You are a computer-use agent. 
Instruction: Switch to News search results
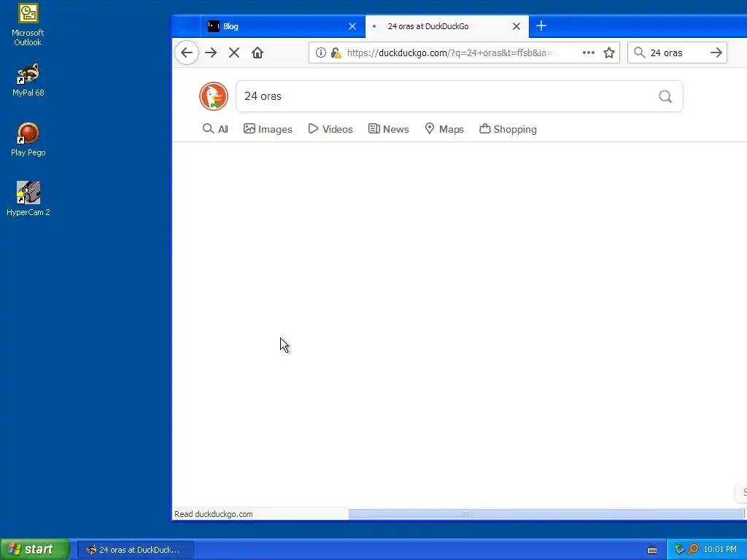(388, 129)
